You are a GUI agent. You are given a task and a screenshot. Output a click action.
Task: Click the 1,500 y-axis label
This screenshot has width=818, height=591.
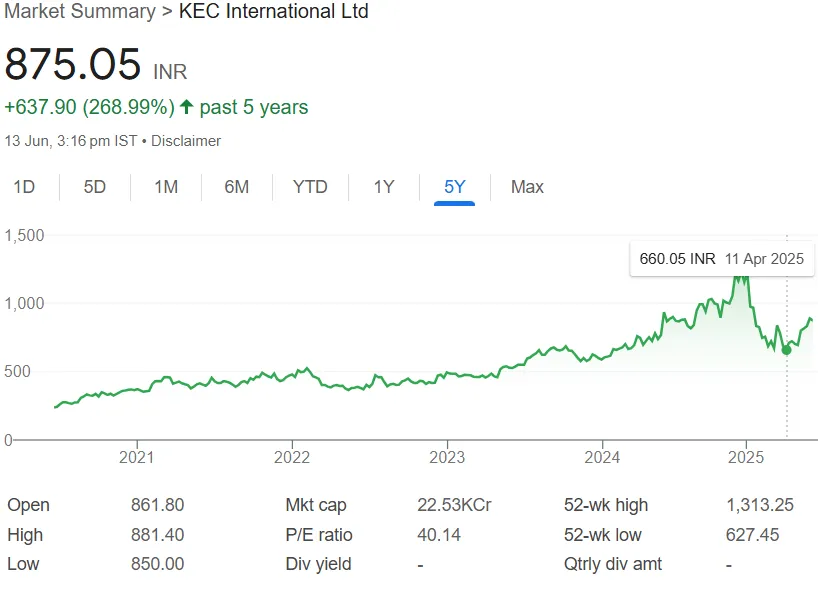(25, 236)
